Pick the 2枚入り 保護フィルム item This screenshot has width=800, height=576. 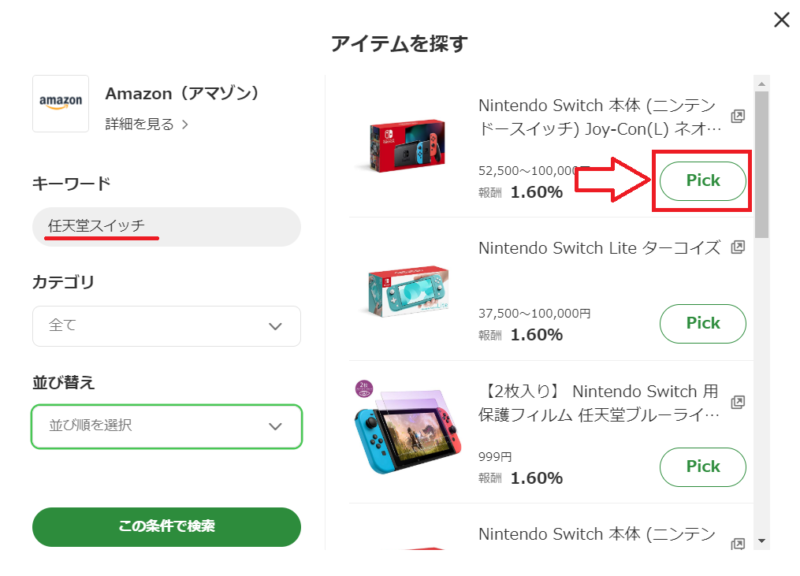(x=703, y=467)
